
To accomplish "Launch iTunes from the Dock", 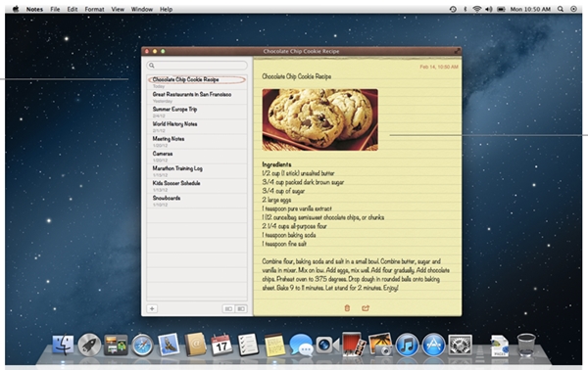I will [407, 345].
